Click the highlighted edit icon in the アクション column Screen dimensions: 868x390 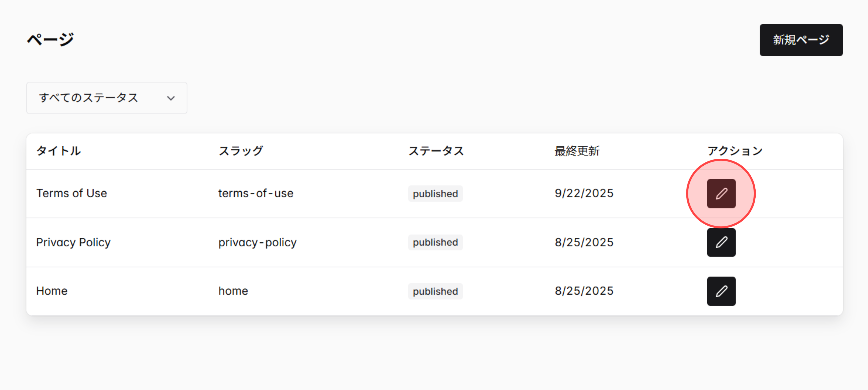click(721, 193)
